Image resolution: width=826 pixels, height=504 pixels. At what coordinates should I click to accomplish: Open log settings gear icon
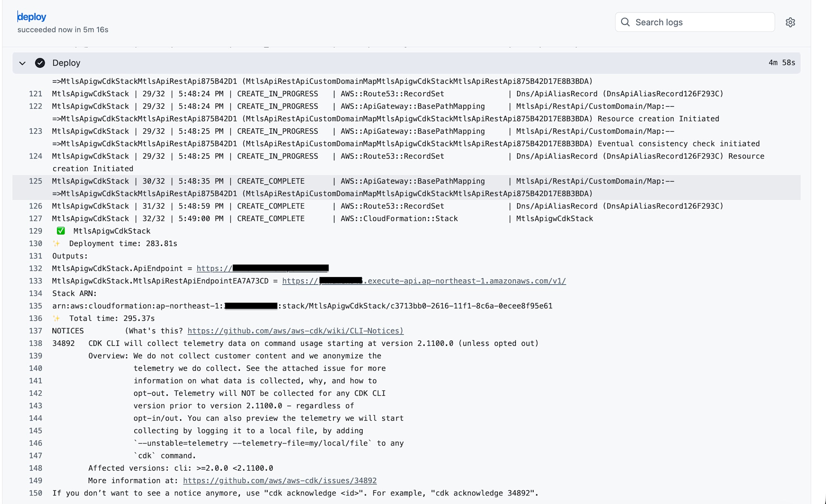point(790,22)
